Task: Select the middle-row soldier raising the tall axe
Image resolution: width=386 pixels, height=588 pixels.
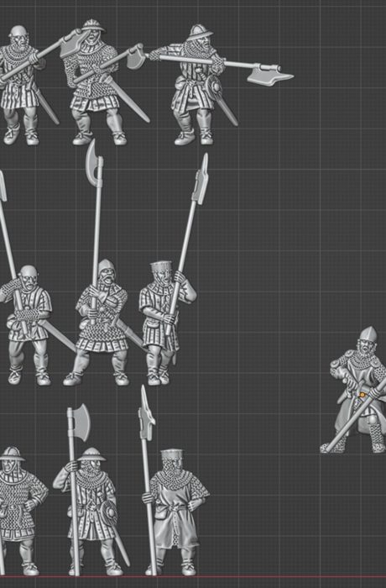Action: tap(102, 323)
